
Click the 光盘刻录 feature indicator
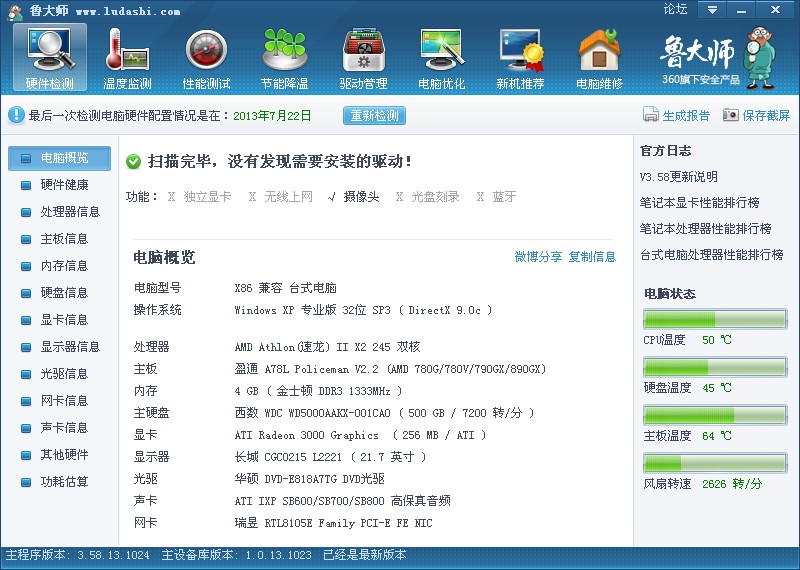(x=428, y=197)
